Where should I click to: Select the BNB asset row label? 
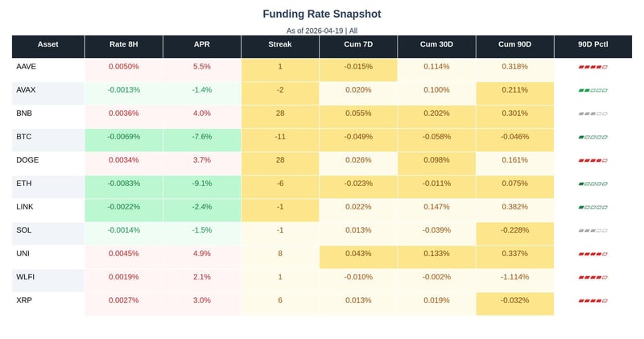click(24, 114)
